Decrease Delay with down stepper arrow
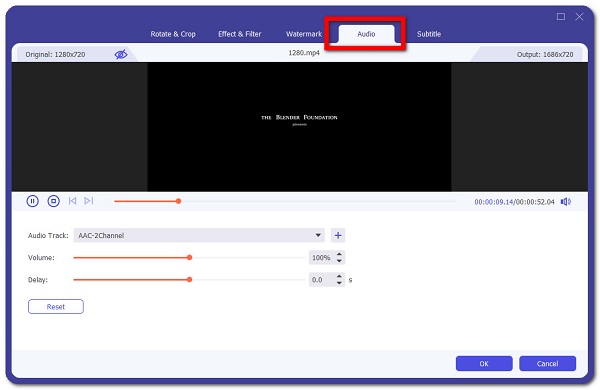This screenshot has width=600, height=390. [x=339, y=283]
